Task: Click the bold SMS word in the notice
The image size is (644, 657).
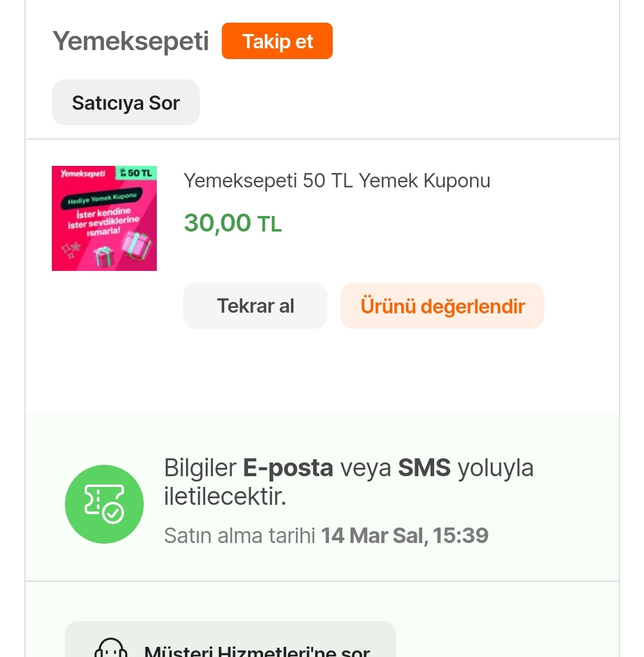Action: coord(424,468)
